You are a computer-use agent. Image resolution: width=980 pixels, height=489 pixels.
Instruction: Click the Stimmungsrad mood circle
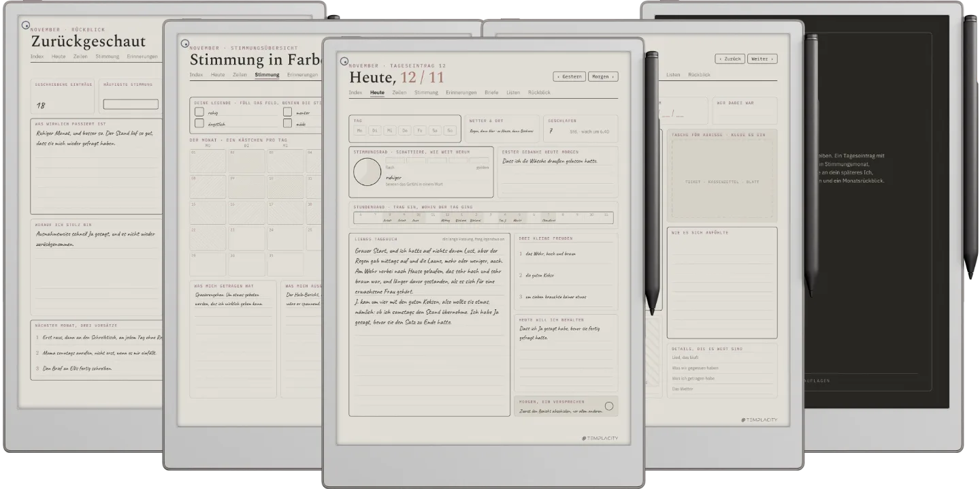(367, 172)
